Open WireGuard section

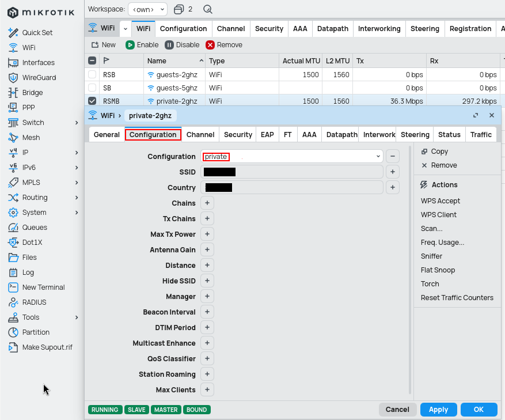coord(32,78)
